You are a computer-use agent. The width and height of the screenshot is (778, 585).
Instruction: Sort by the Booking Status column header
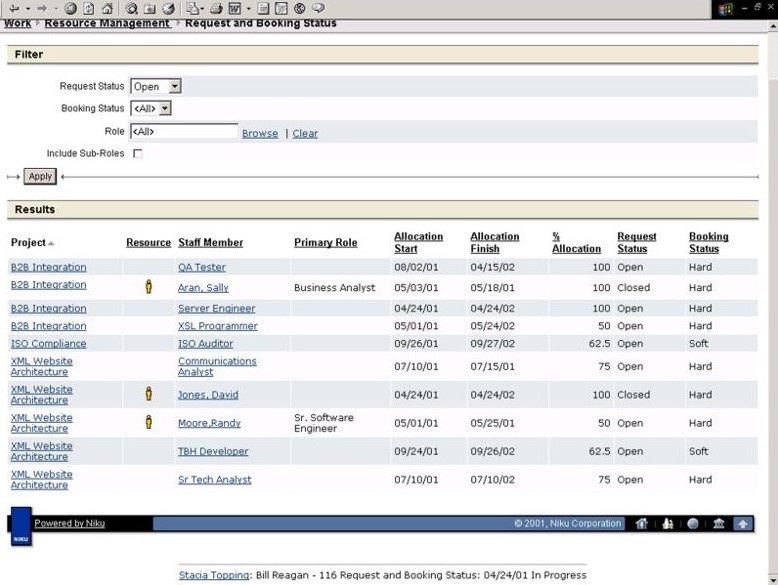point(709,243)
